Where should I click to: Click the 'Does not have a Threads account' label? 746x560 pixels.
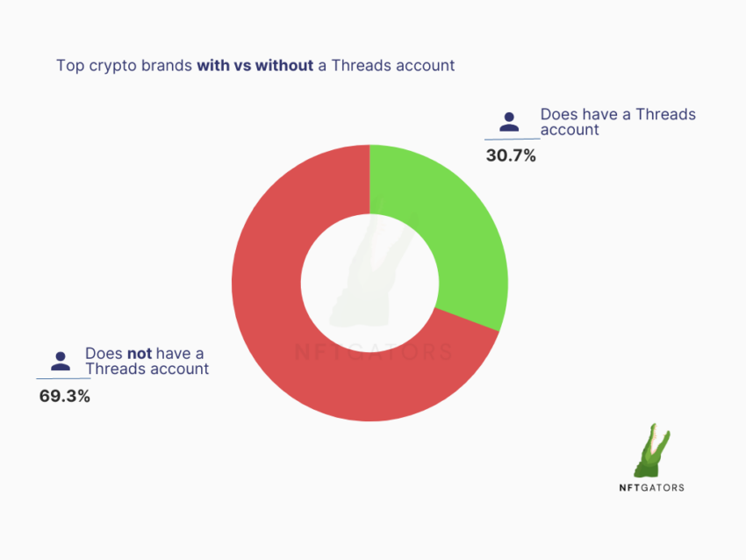point(147,361)
